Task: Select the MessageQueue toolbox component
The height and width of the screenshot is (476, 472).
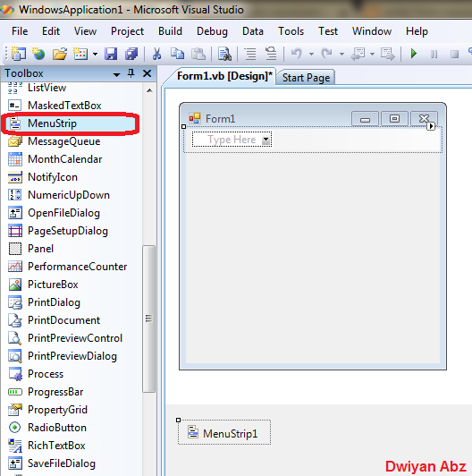Action: tap(72, 141)
